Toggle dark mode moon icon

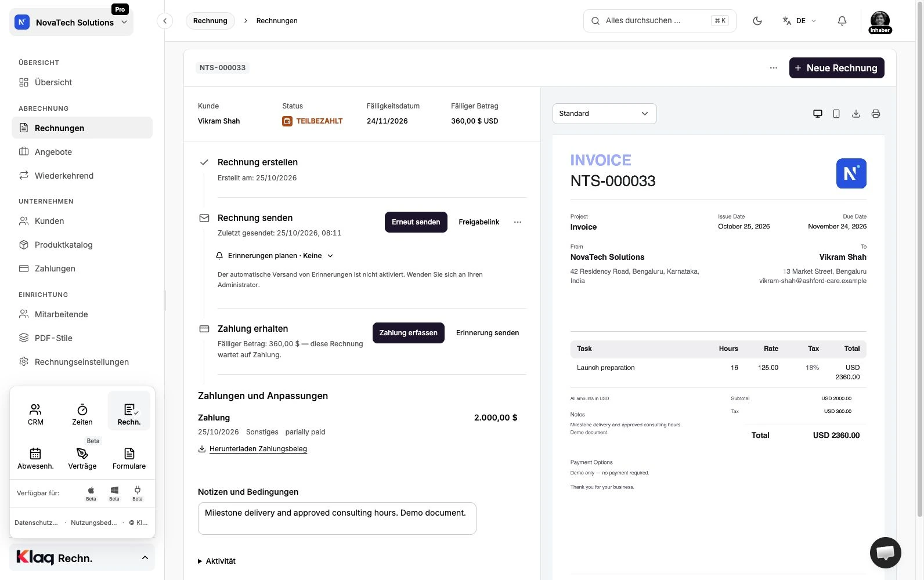point(757,21)
